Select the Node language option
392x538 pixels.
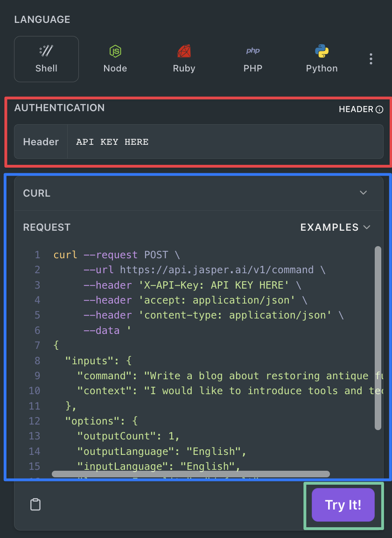(115, 59)
